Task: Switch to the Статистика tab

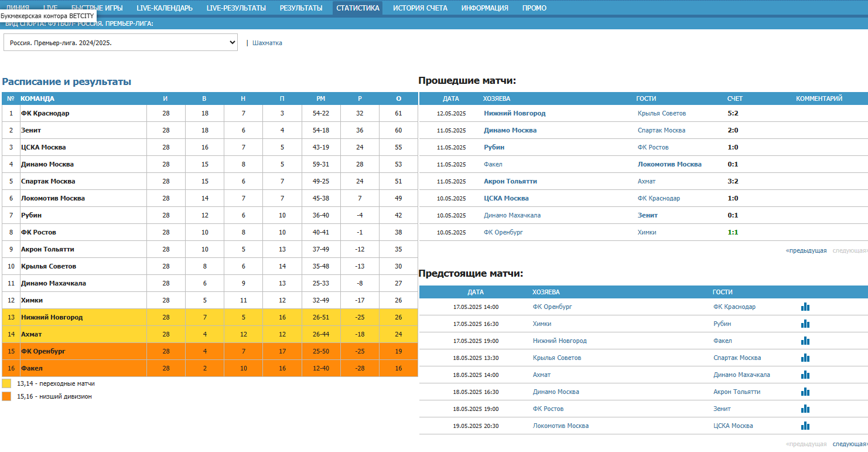Action: (x=357, y=8)
